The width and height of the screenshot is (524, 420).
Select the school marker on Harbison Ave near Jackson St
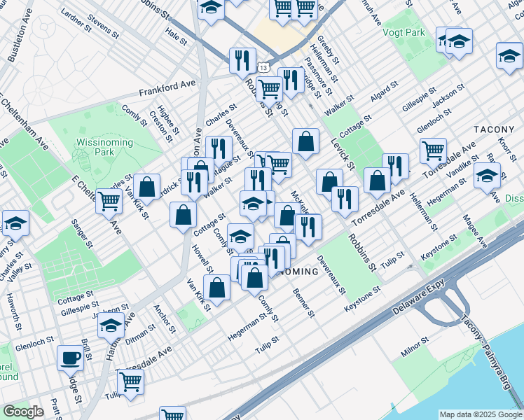point(111,326)
